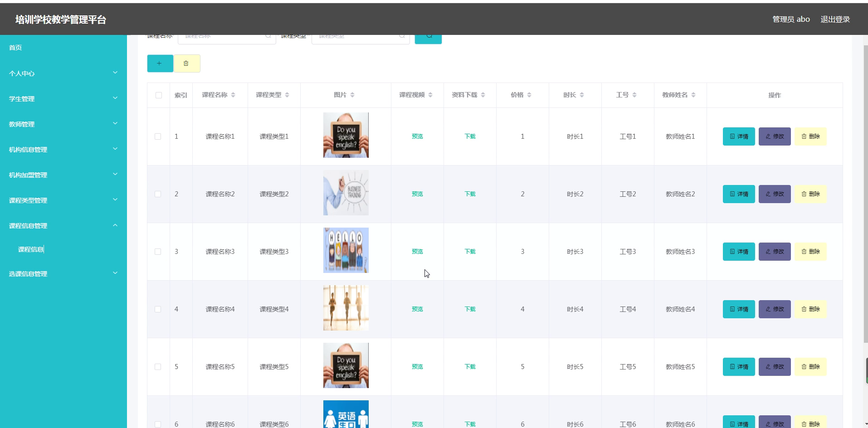
Task: Expand the 学生管理 sidebar menu
Action: click(x=63, y=98)
